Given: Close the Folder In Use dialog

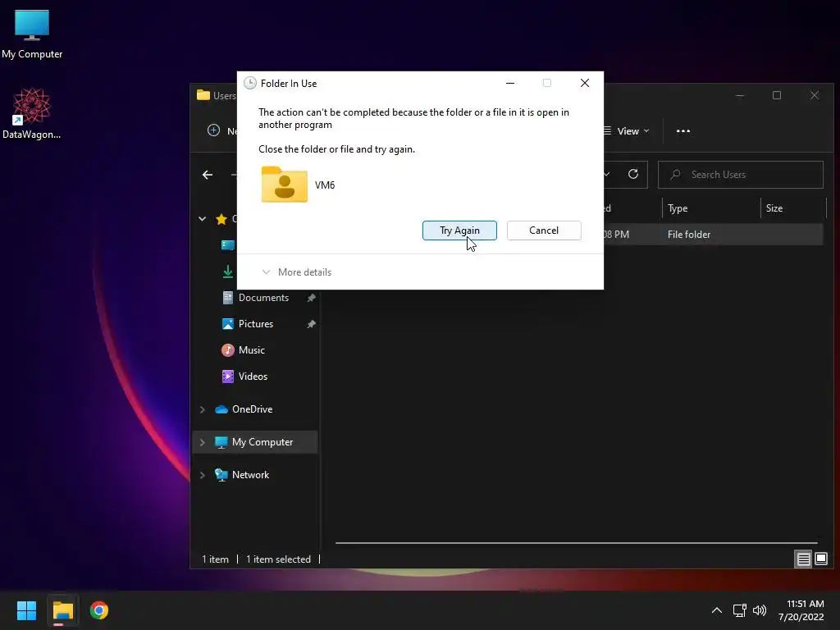Looking at the screenshot, I should tap(584, 83).
